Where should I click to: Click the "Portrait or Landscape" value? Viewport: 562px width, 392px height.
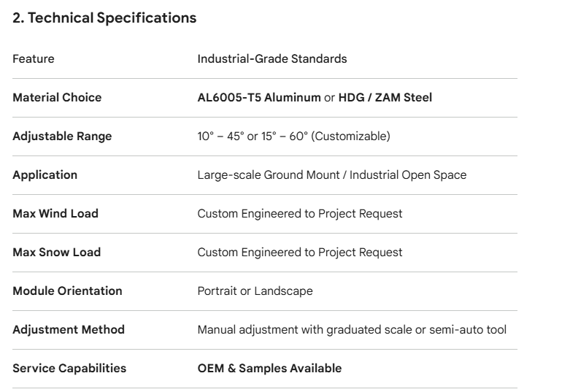point(255,291)
